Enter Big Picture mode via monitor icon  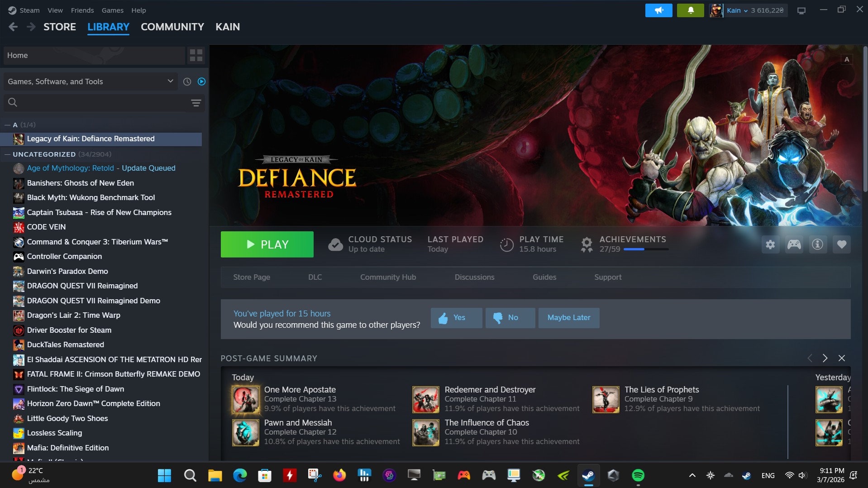[801, 10]
